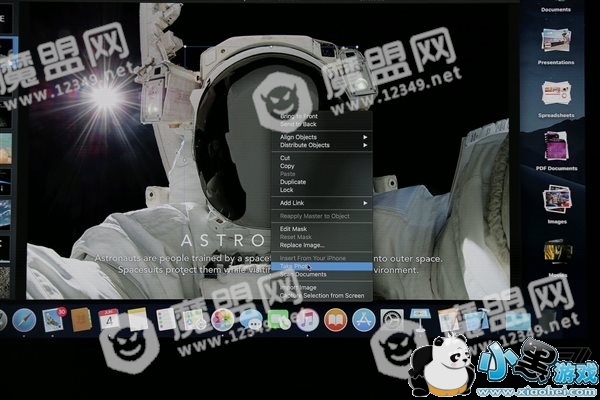Choose Import Image menu entry
Screen dimensions: 600x400
point(322,287)
